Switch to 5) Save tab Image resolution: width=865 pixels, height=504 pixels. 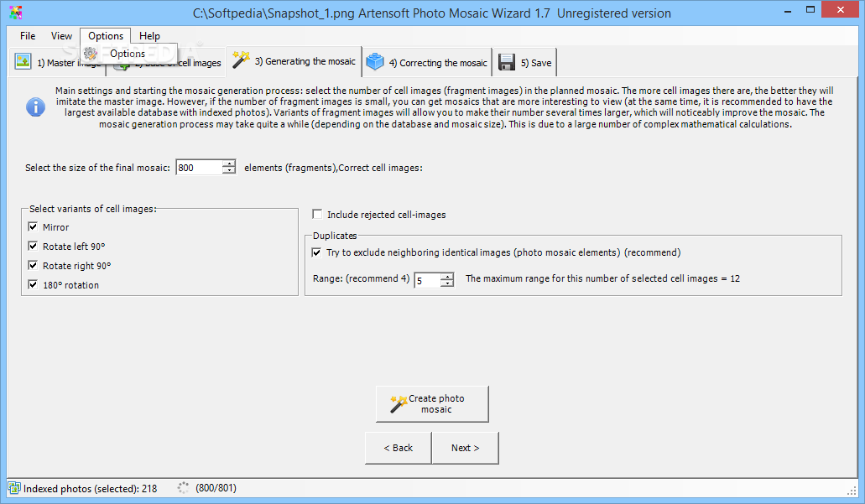(525, 62)
